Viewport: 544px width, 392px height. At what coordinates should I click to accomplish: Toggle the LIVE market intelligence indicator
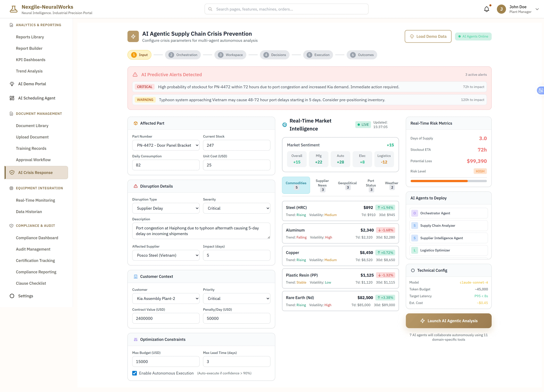pos(363,125)
